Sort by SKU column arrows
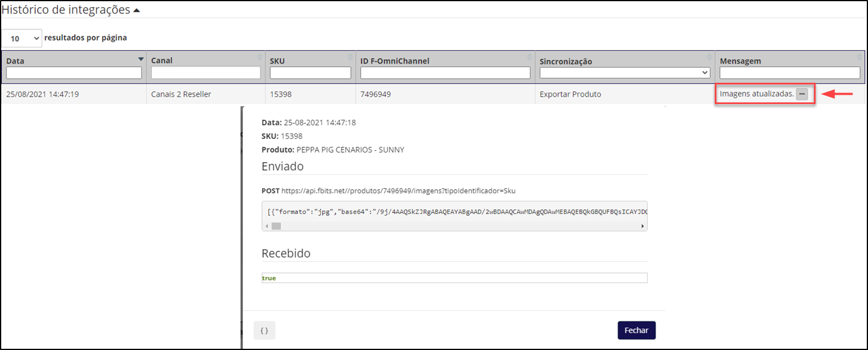The height and width of the screenshot is (350, 868). pos(350,57)
